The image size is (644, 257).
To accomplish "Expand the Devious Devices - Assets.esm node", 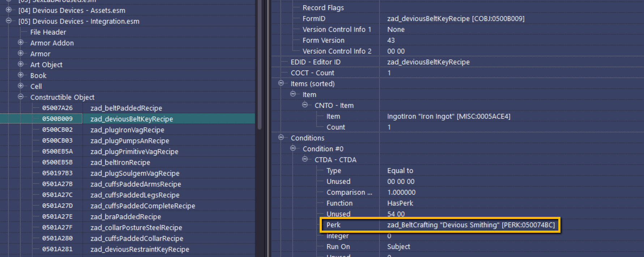I will pos(9,10).
